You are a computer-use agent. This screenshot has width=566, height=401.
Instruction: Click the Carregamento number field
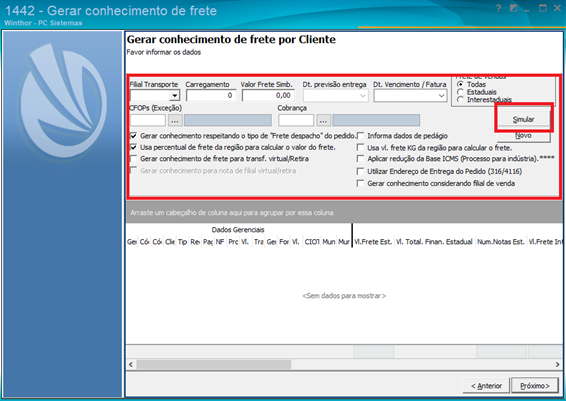[211, 96]
